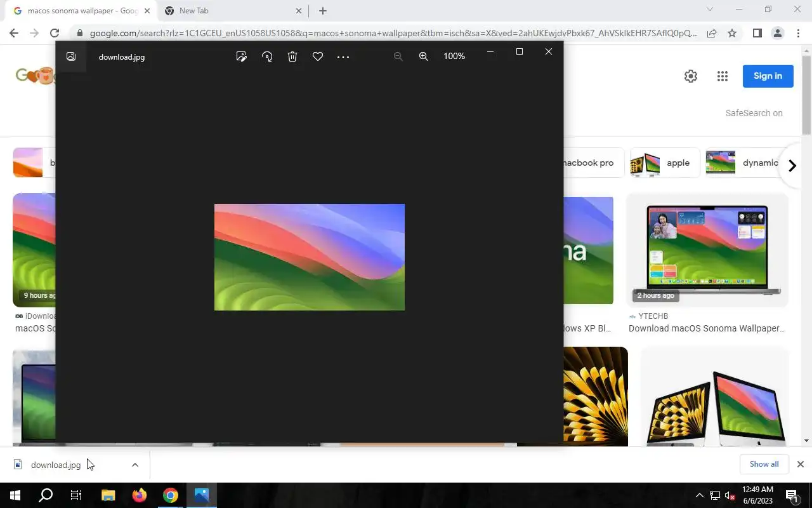Open Chrome three-dot menu

click(797, 33)
